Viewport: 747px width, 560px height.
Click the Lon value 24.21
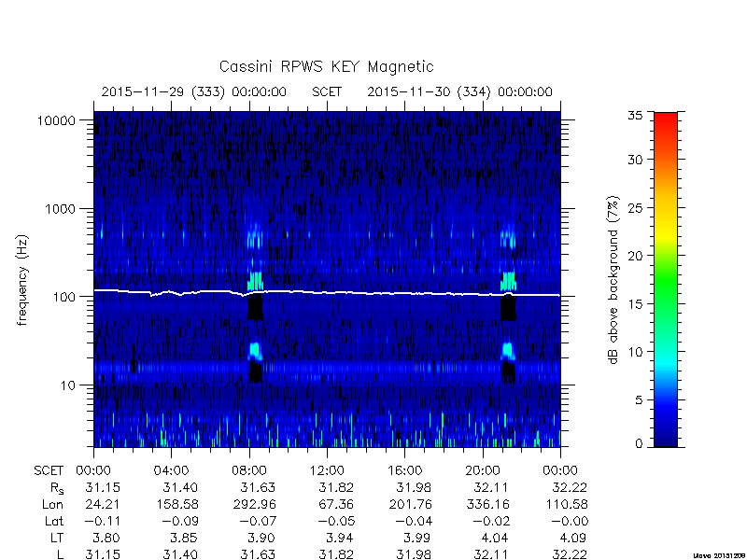pos(103,504)
